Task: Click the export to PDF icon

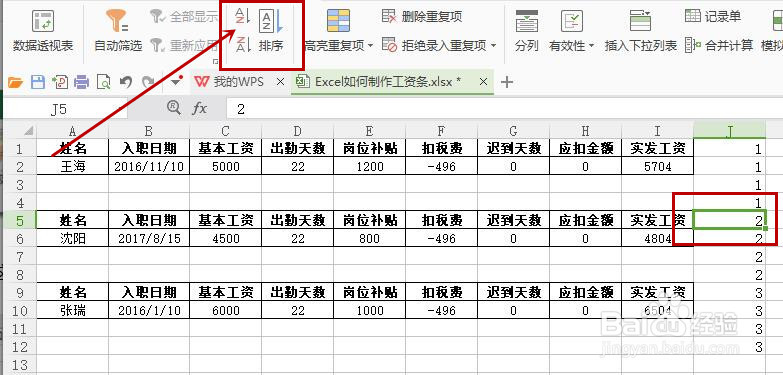Action: tap(60, 82)
